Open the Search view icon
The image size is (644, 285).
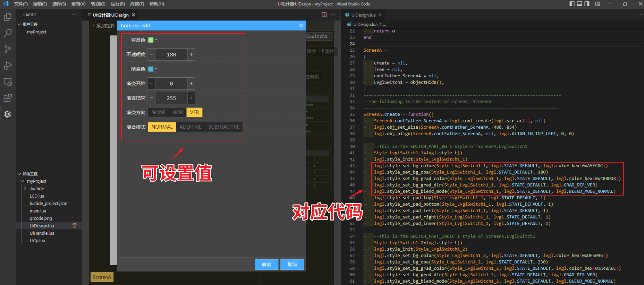(x=8, y=33)
